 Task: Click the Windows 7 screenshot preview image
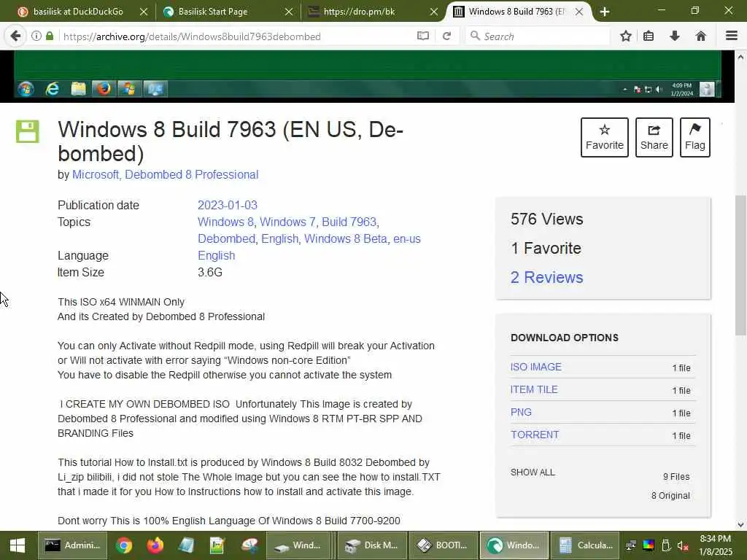coord(367,75)
